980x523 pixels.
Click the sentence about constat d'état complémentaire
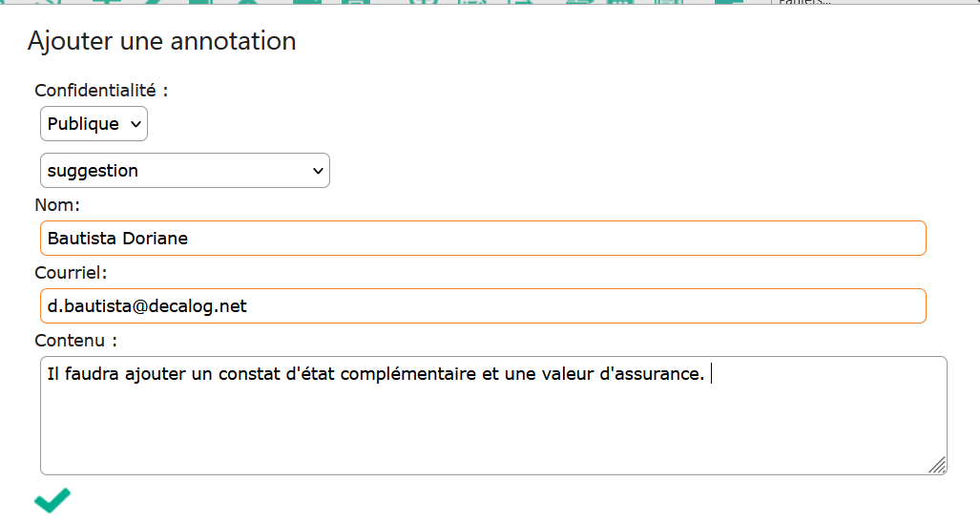pos(376,374)
